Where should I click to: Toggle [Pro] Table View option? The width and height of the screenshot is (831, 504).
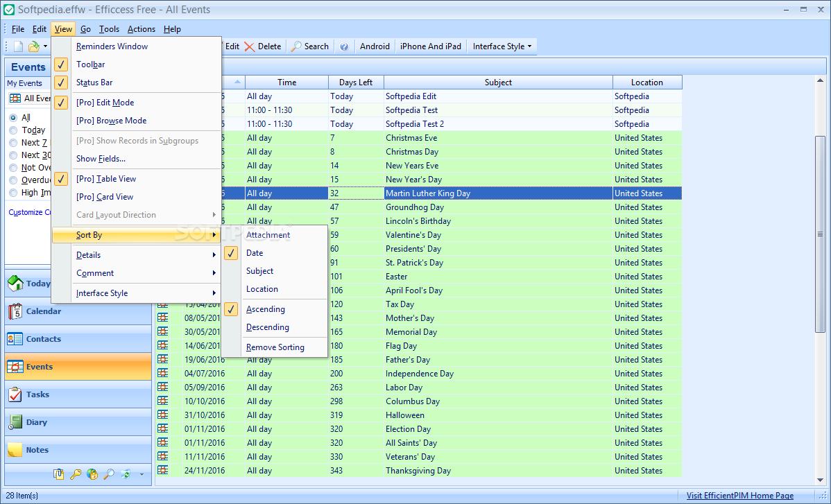tap(136, 179)
